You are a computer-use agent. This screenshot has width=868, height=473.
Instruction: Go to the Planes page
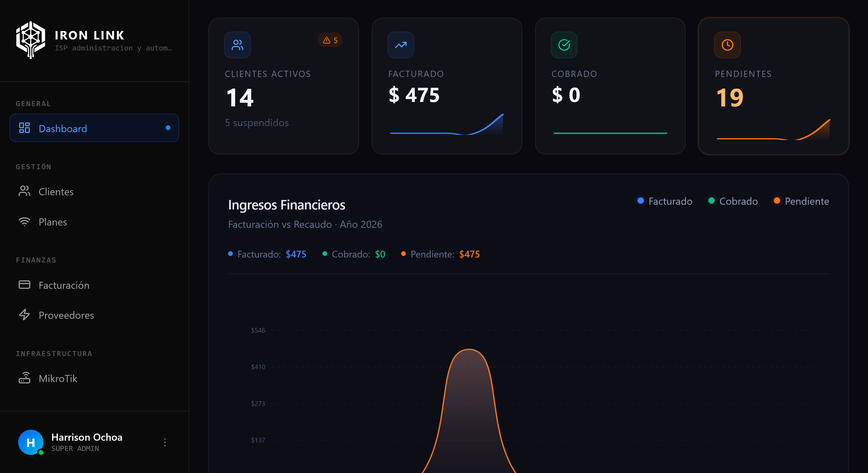click(x=94, y=222)
